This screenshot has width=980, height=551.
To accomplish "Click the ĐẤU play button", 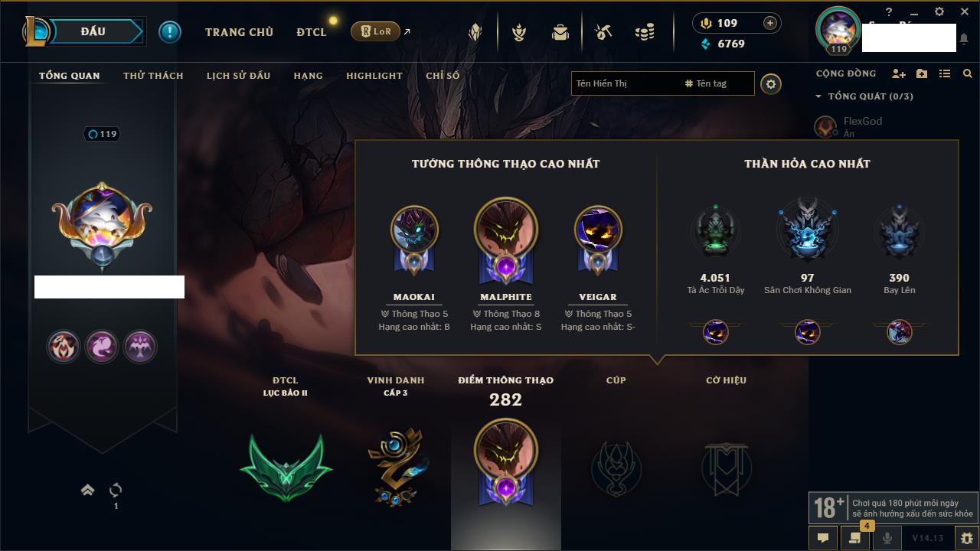I will click(x=93, y=31).
